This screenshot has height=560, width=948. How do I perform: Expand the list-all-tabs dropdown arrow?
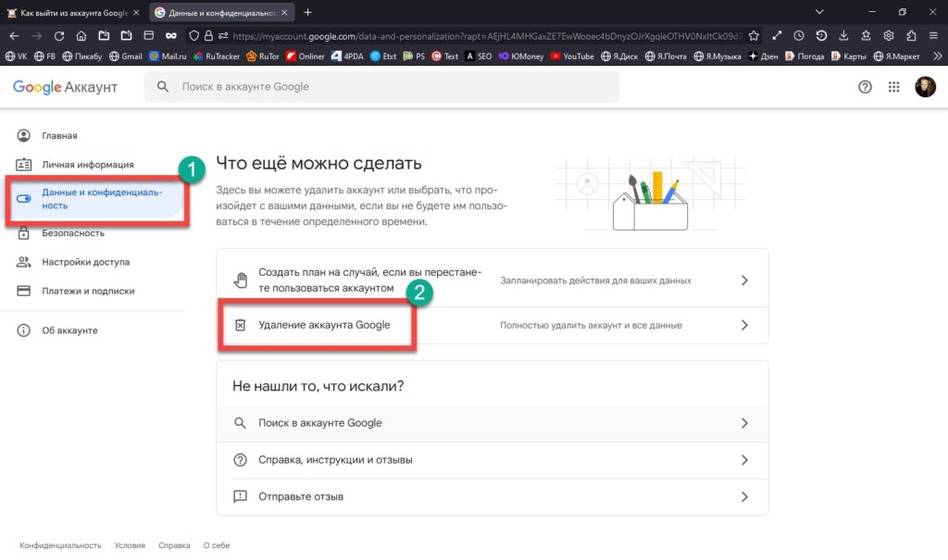point(819,12)
